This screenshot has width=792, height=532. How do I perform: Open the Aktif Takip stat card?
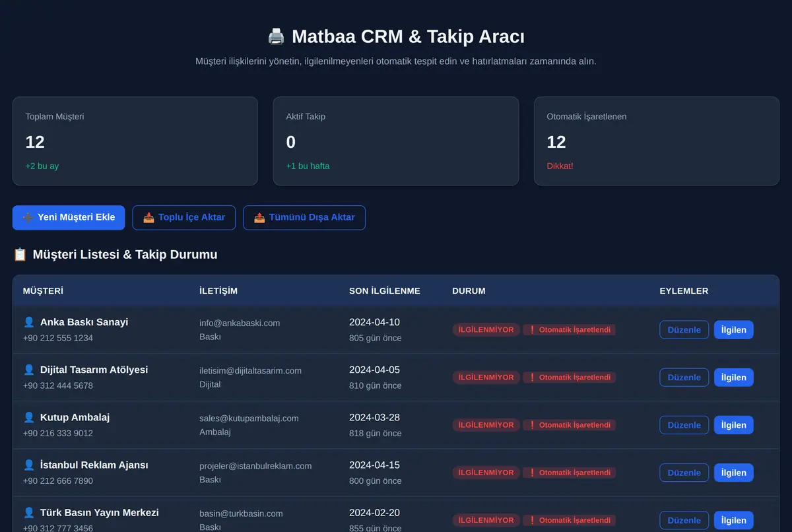tap(396, 141)
